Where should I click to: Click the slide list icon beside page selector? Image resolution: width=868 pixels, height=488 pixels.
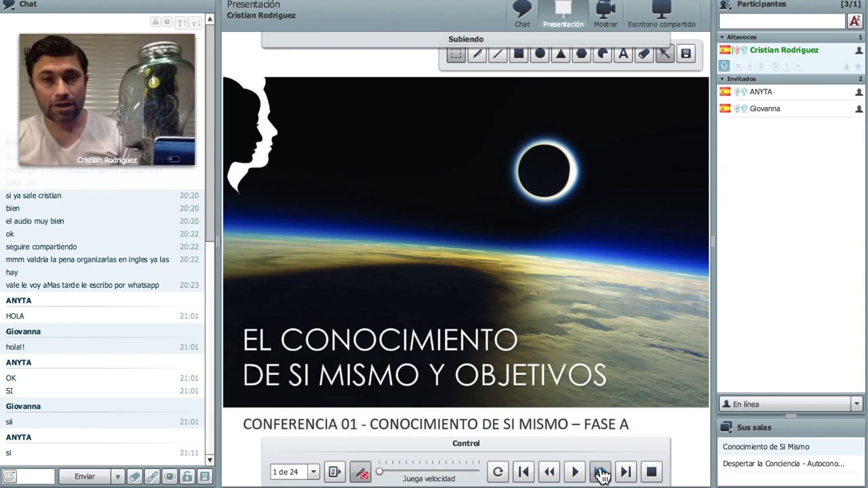[x=334, y=472]
